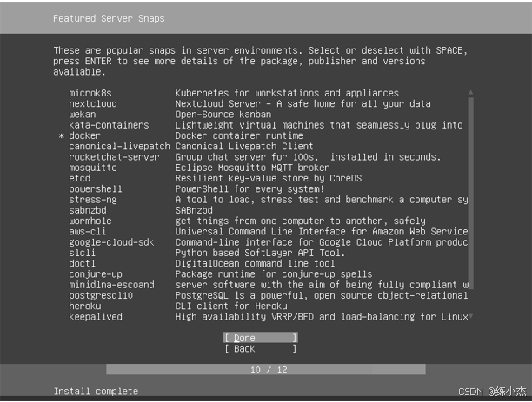Click 'DigitalOcean command line tool' description
Image resolution: width=532 pixels, height=402 pixels.
coord(256,264)
